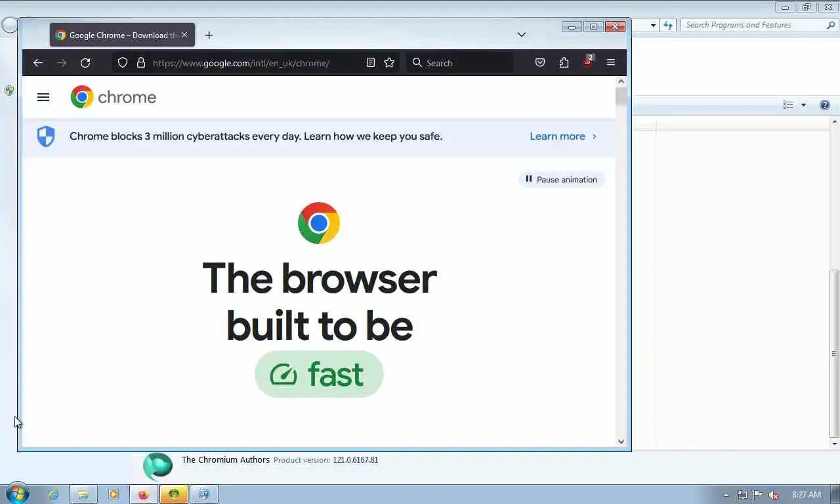Open a new tab with plus button
The image size is (840, 504).
coord(209,35)
